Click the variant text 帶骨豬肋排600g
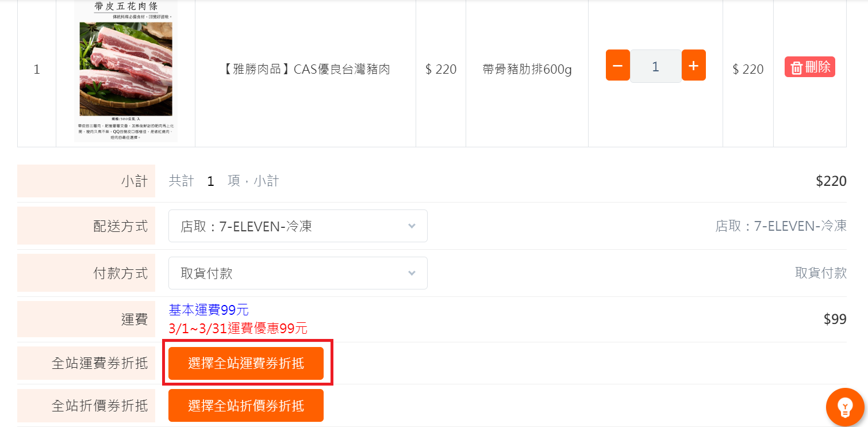Image resolution: width=868 pixels, height=427 pixels. (527, 70)
